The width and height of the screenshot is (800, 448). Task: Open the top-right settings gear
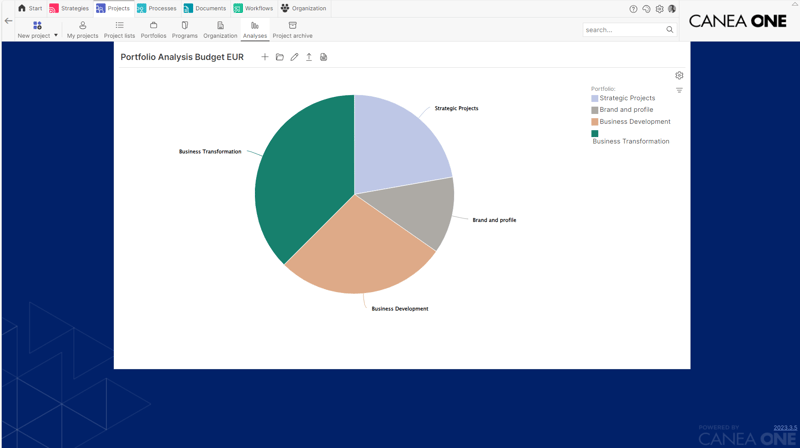(x=660, y=9)
